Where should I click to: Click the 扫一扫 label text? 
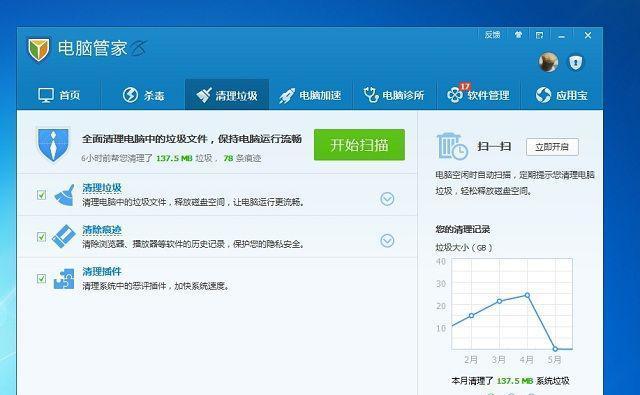(494, 146)
